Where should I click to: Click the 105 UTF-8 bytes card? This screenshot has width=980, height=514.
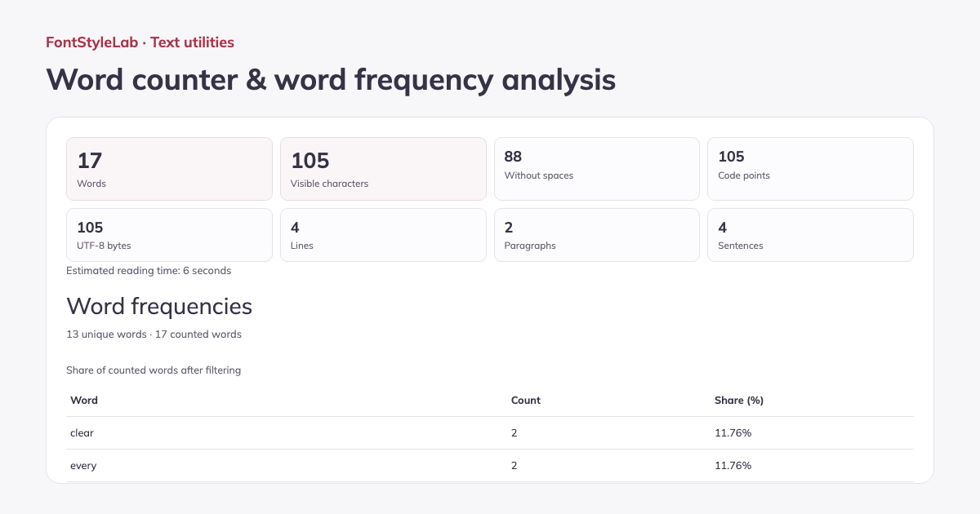point(169,235)
